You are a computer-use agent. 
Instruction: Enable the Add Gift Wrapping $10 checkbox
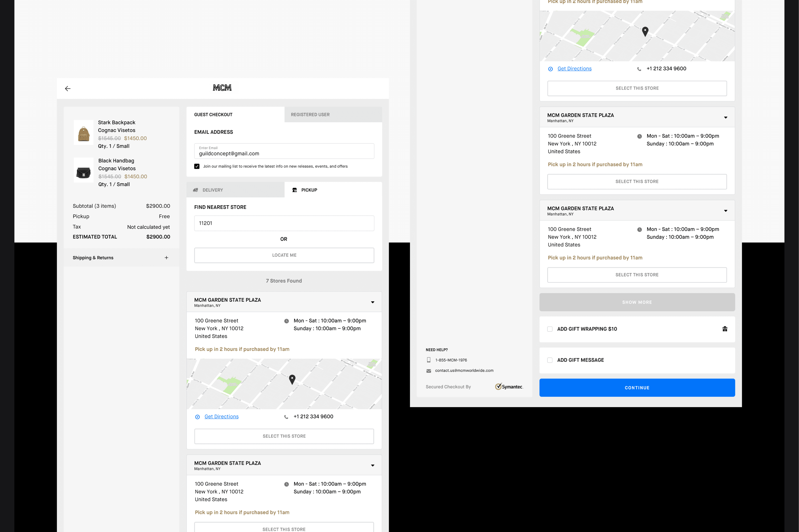click(x=550, y=329)
